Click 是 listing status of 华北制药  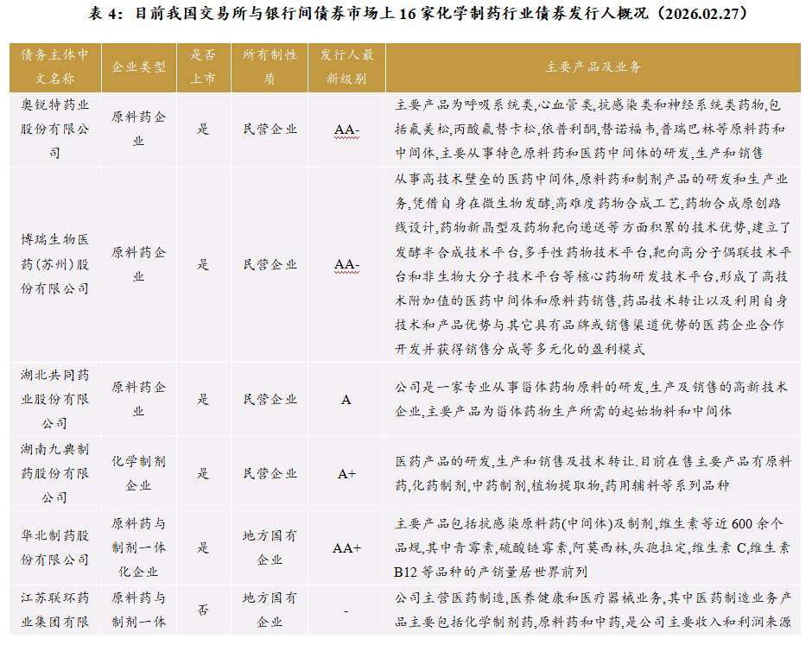pos(203,547)
